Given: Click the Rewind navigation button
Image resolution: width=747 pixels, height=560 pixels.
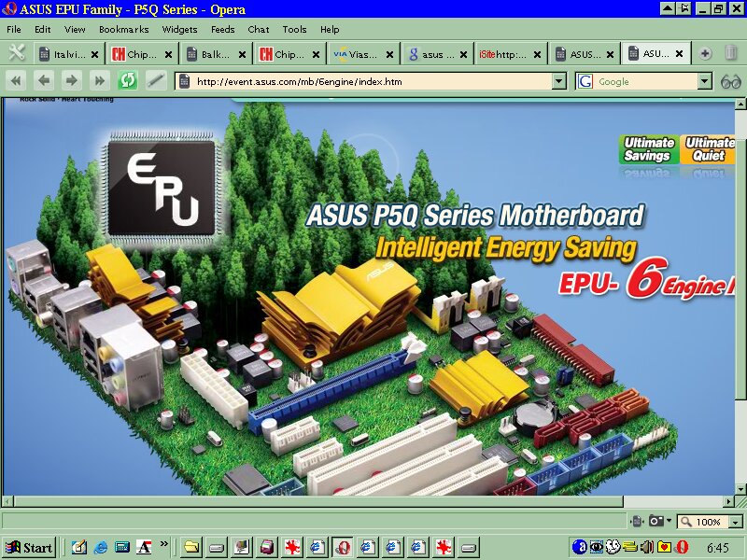Looking at the screenshot, I should coord(16,81).
